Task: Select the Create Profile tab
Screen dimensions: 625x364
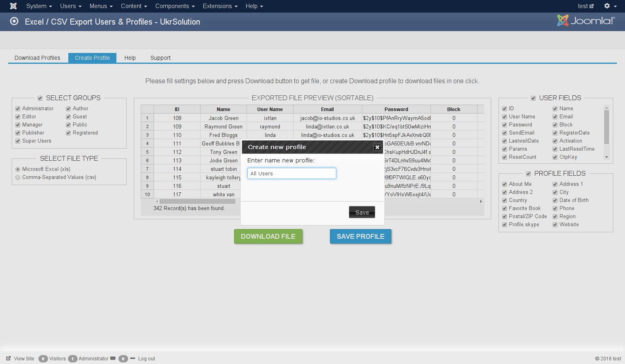Action: (92, 58)
